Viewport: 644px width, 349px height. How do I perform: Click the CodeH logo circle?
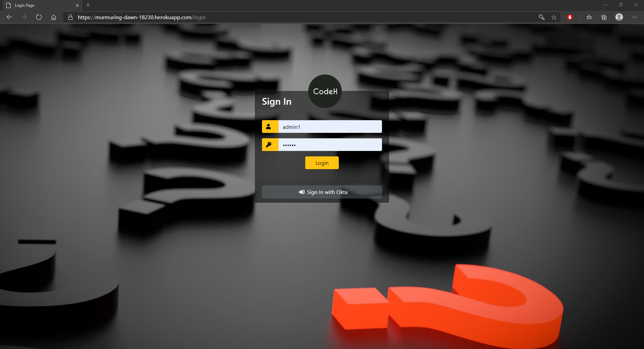tap(325, 91)
